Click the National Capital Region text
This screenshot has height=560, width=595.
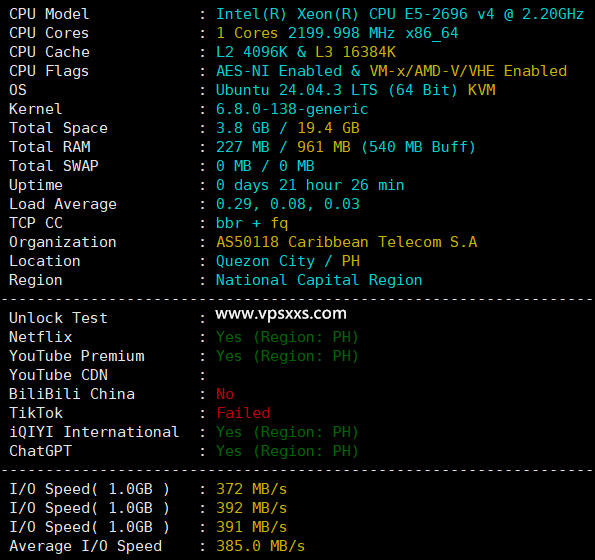(319, 280)
